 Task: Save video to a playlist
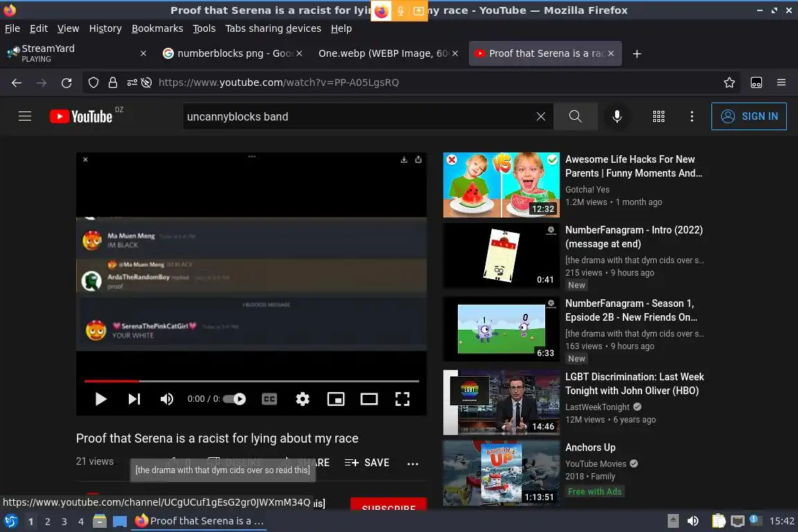(367, 463)
